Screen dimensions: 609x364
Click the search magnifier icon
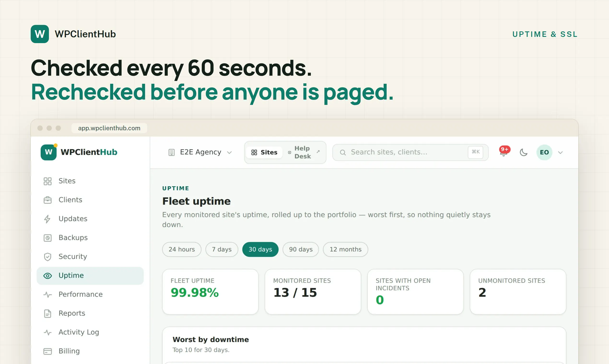coord(343,153)
